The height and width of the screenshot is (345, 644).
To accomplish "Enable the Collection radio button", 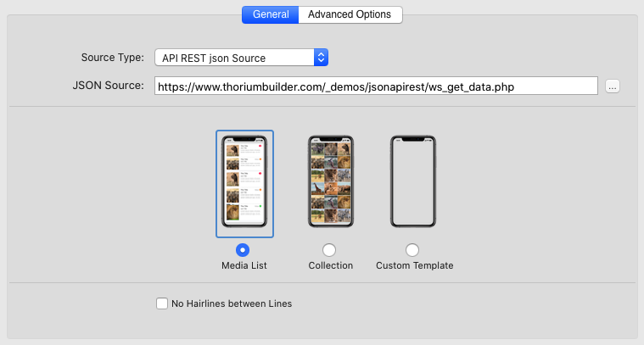I will (329, 250).
